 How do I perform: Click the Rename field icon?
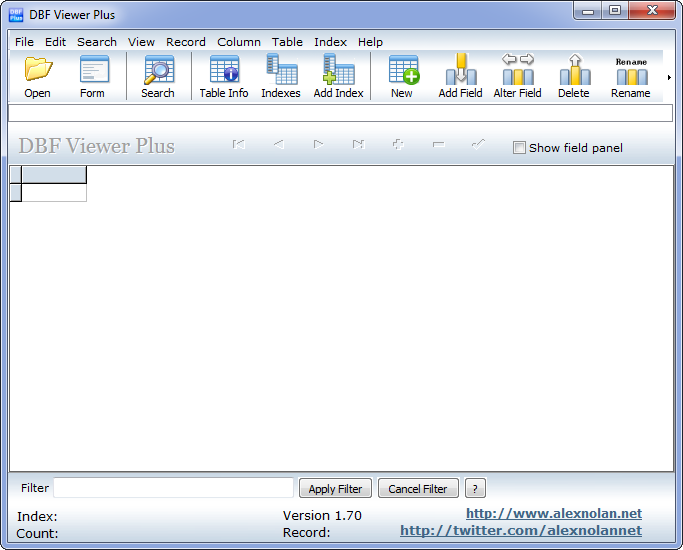click(631, 77)
